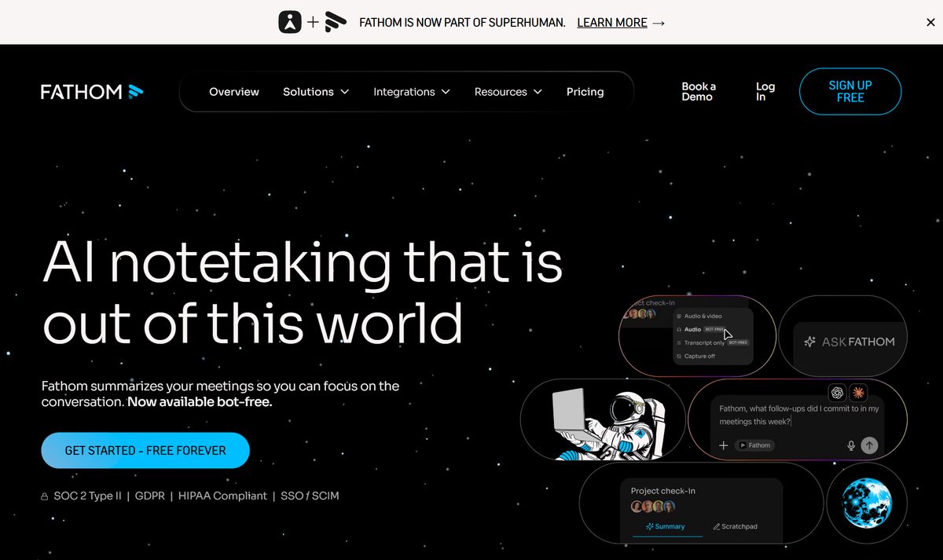This screenshot has width=943, height=560.
Task: Click the HIPAA Compliant text
Action: tap(221, 496)
